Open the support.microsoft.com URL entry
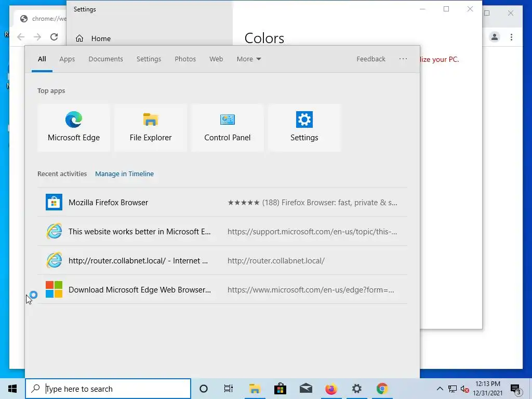532x399 pixels. coord(312,231)
